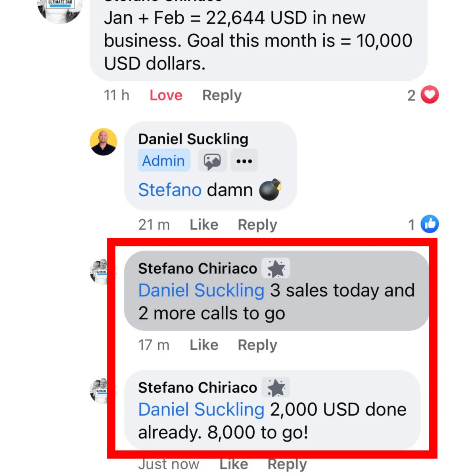
Task: Tap the star badge on the 2,000 USD comment
Action: point(276,388)
